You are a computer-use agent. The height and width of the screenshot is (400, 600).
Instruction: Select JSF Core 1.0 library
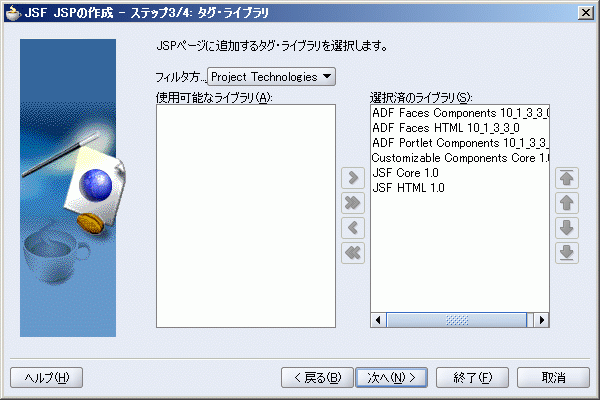[460, 173]
